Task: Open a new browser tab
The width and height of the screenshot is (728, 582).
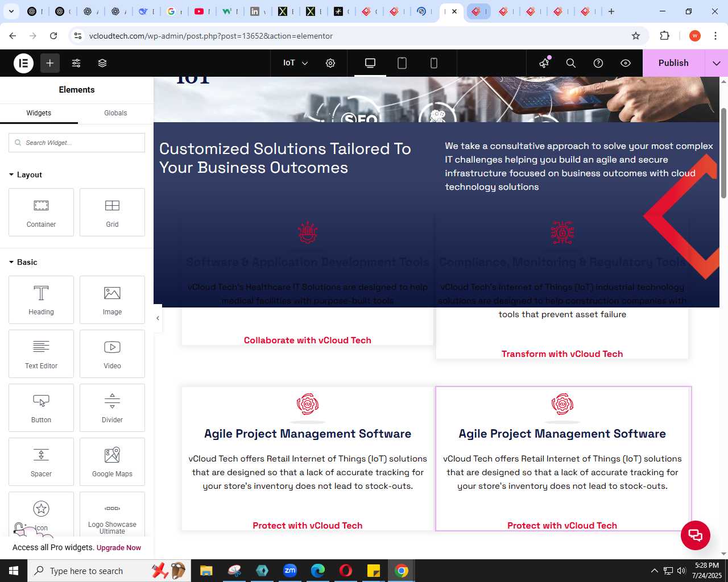Action: (611, 11)
